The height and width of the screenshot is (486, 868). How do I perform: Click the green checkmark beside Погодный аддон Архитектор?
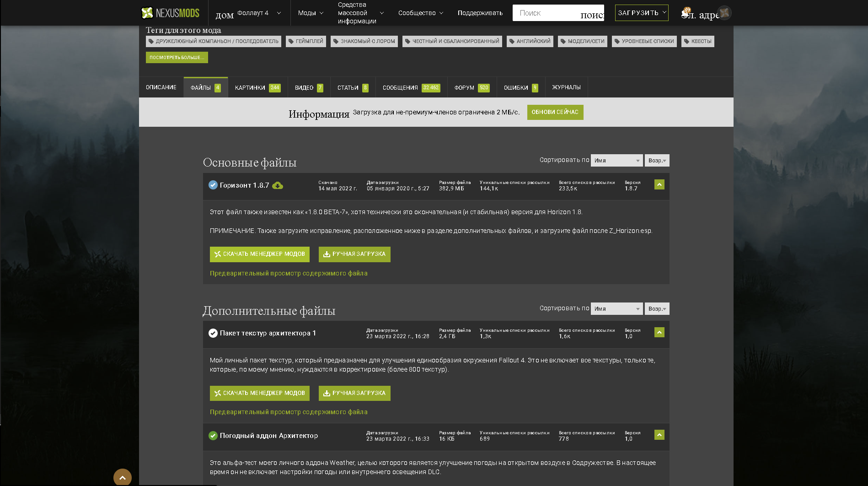tap(213, 436)
